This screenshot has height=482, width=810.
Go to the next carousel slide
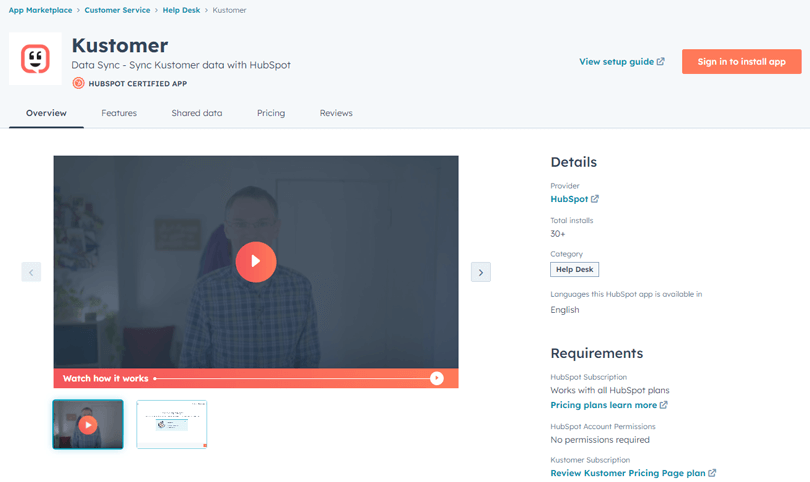[480, 272]
